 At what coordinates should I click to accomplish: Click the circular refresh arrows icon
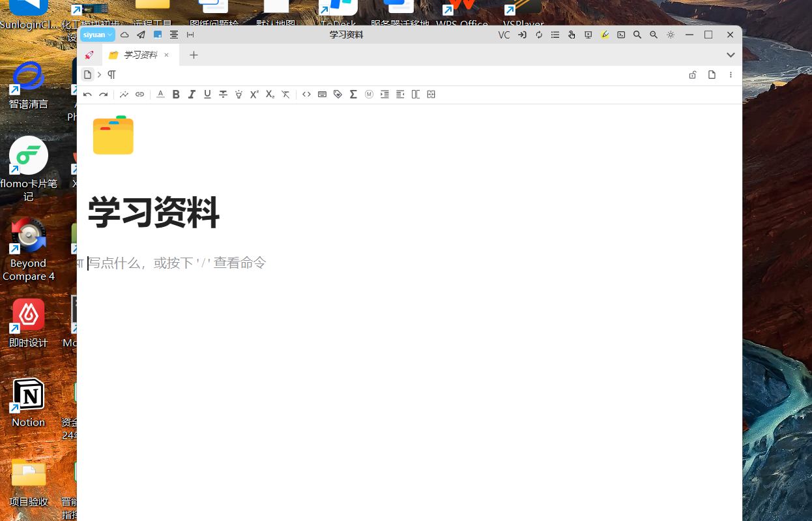pos(539,35)
